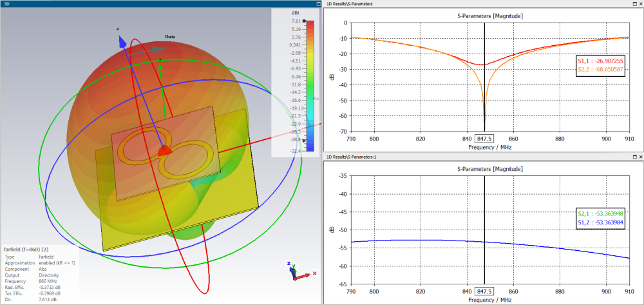
Task: Click the dB axis label of top plot
Action: pyautogui.click(x=331, y=77)
